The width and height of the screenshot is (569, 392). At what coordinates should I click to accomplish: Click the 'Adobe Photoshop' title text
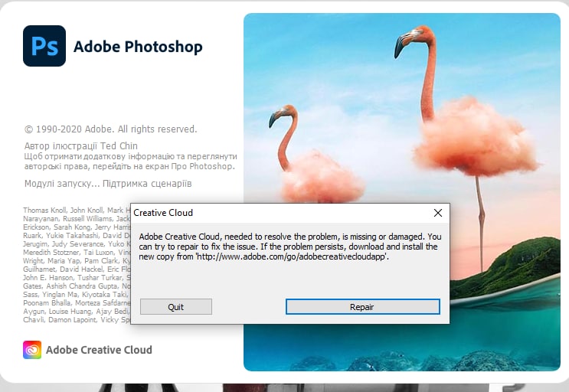(138, 47)
